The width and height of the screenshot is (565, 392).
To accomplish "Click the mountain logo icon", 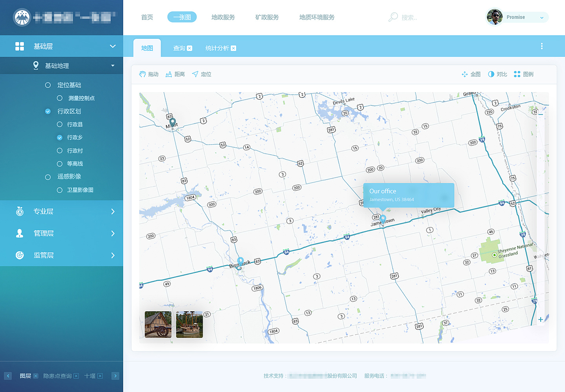I will (22, 18).
